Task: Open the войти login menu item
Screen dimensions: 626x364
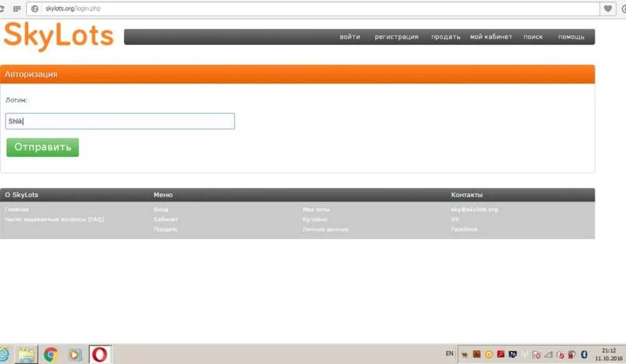Action: click(x=350, y=37)
